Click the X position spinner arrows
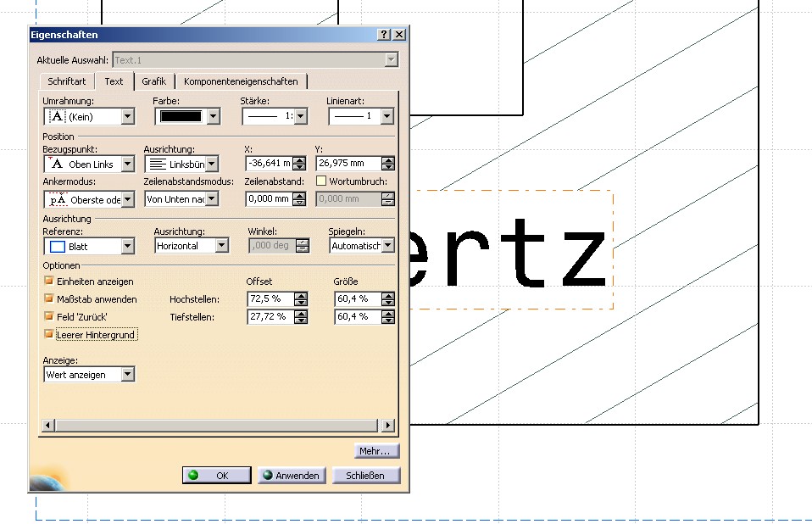The image size is (812, 524). [299, 163]
